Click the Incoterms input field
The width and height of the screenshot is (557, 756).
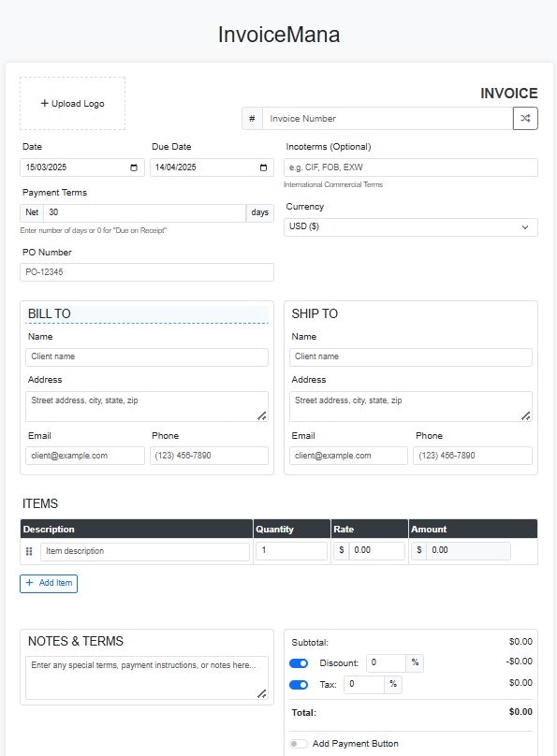(x=411, y=167)
